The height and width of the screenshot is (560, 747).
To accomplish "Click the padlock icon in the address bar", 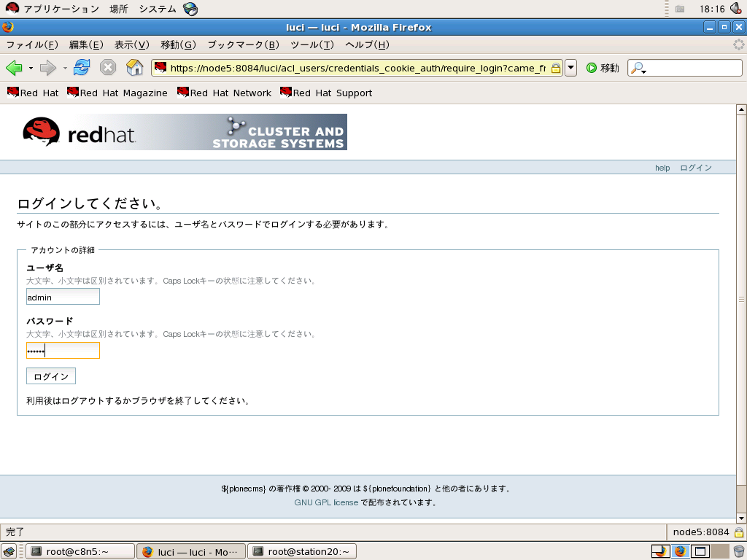I will click(555, 68).
